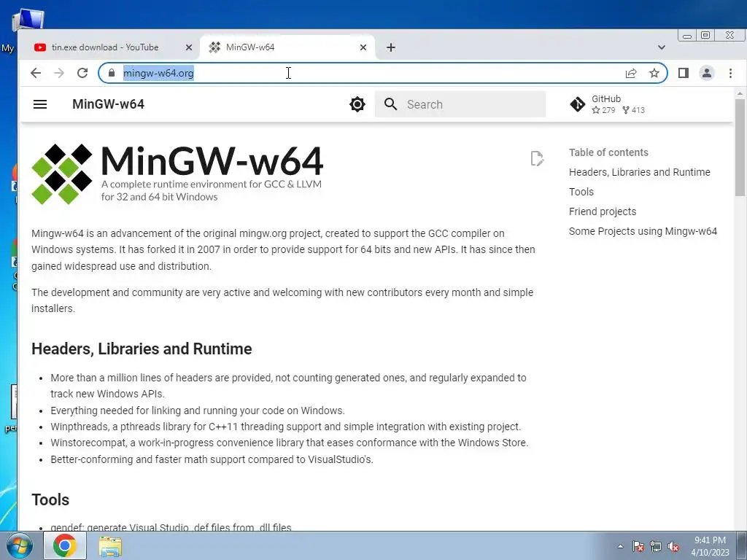Open the Chrome side panel

click(683, 73)
